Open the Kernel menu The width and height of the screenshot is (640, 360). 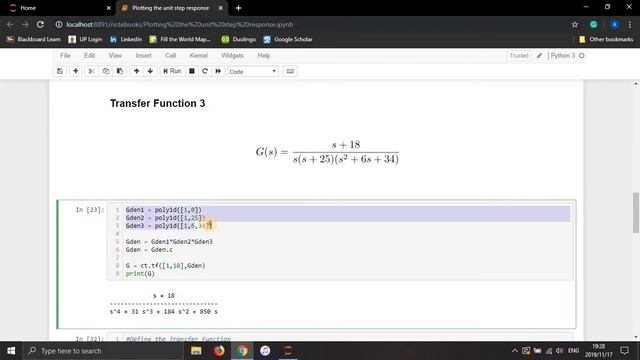pyautogui.click(x=199, y=56)
